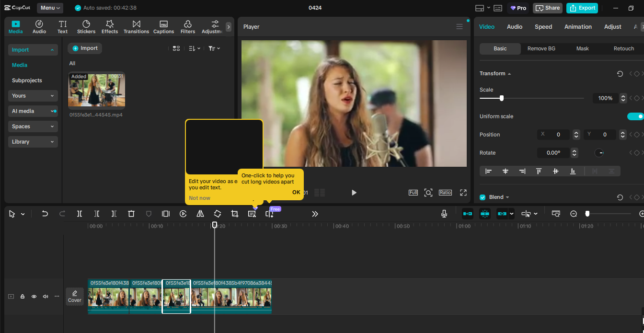Open the Text panel
Screen dimensions: 644x333
[63, 27]
